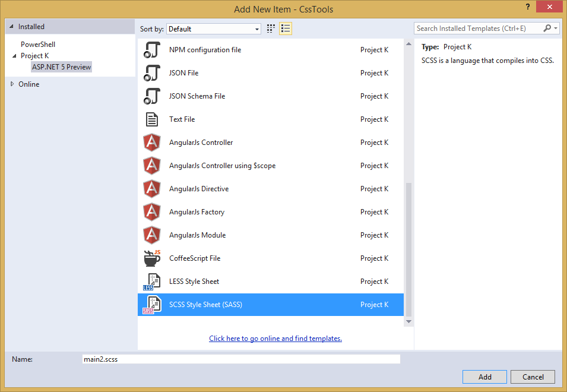Click the Cancel button
The height and width of the screenshot is (392, 567).
click(x=533, y=377)
